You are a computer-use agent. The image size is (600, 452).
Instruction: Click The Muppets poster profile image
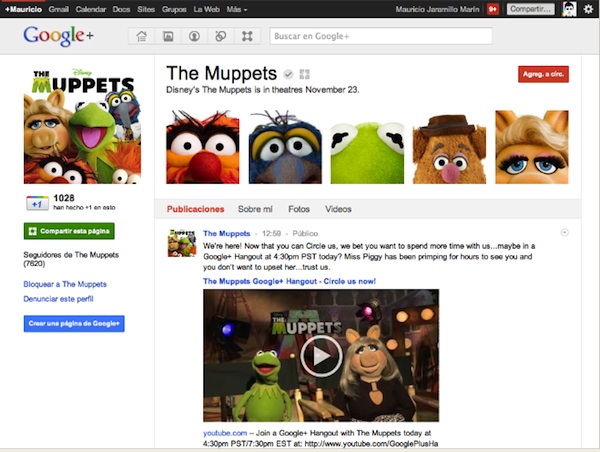coord(82,126)
